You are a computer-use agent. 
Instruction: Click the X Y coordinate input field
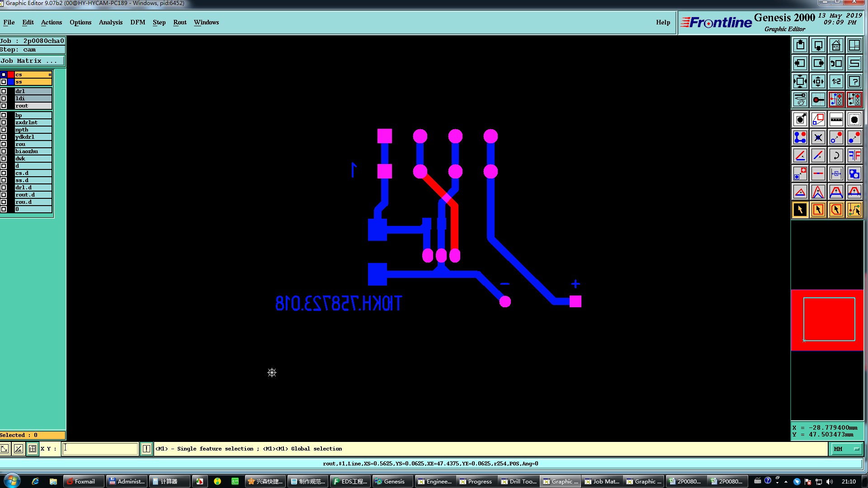pos(100,449)
